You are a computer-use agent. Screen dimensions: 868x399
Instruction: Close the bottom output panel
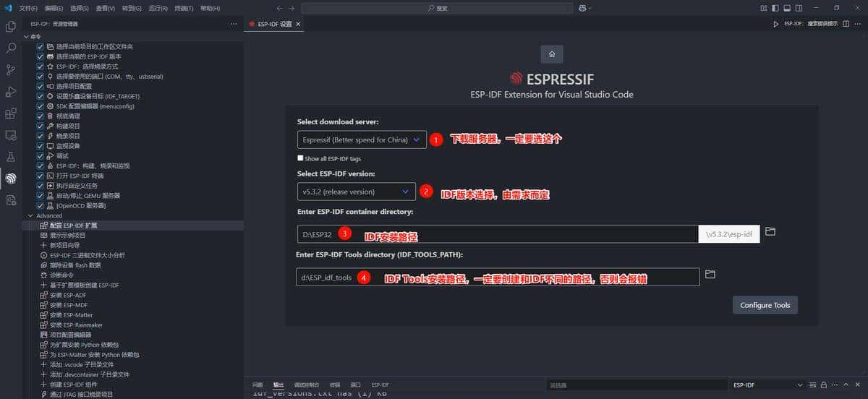click(859, 385)
